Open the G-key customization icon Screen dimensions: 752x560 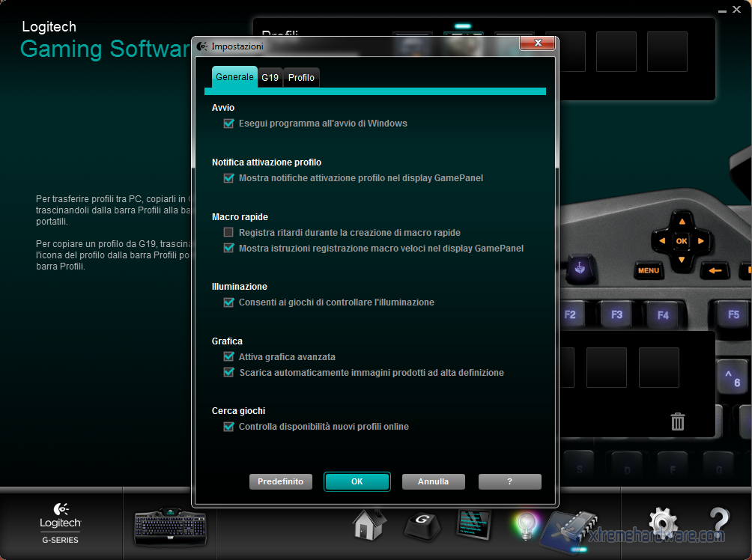pyautogui.click(x=422, y=526)
